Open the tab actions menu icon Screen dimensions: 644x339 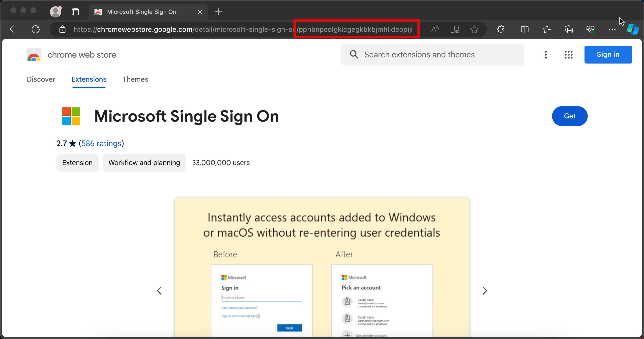click(75, 12)
